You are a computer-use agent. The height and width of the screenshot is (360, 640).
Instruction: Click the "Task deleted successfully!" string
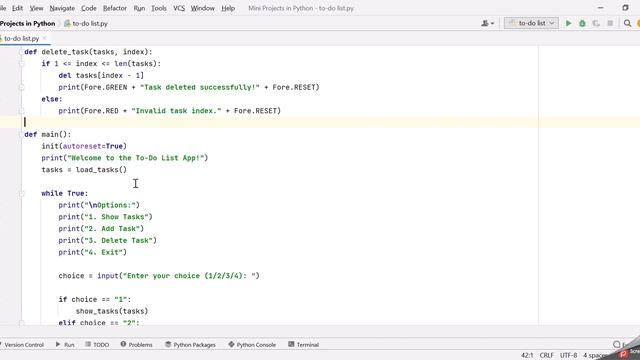tap(200, 87)
